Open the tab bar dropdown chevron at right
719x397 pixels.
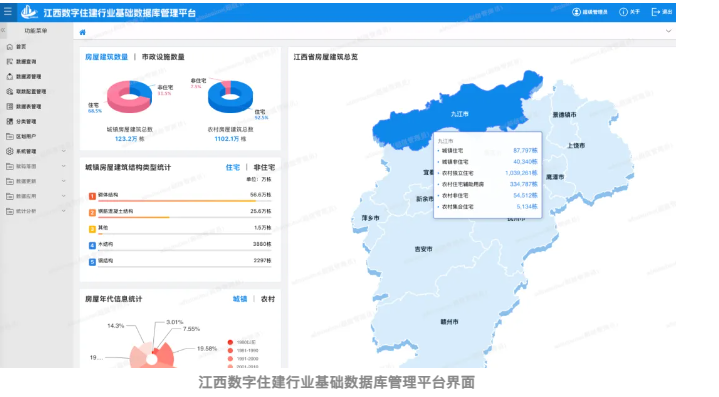point(669,31)
